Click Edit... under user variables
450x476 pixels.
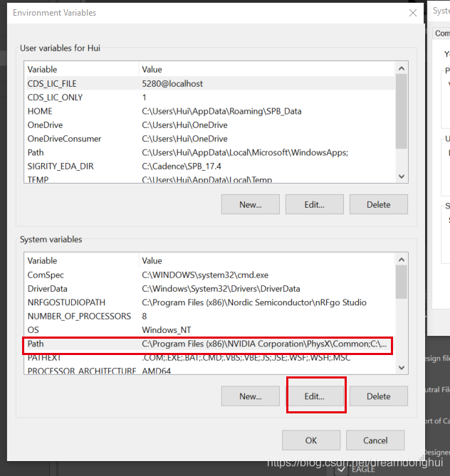pyautogui.click(x=315, y=205)
